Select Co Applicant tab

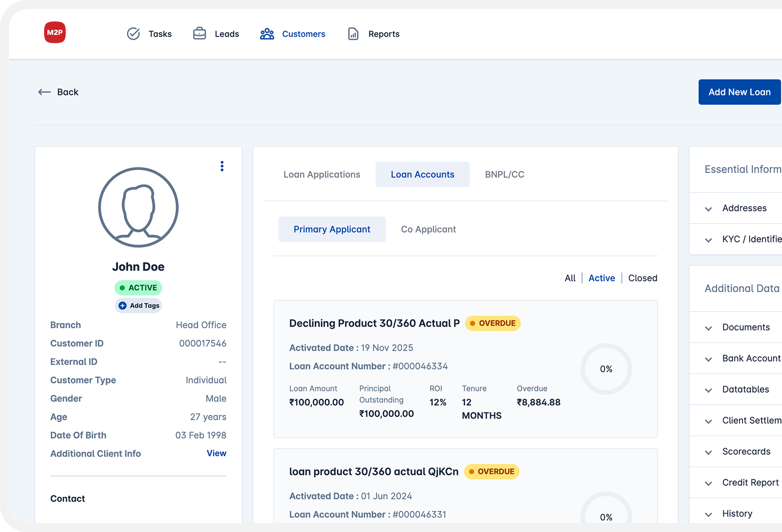[428, 229]
